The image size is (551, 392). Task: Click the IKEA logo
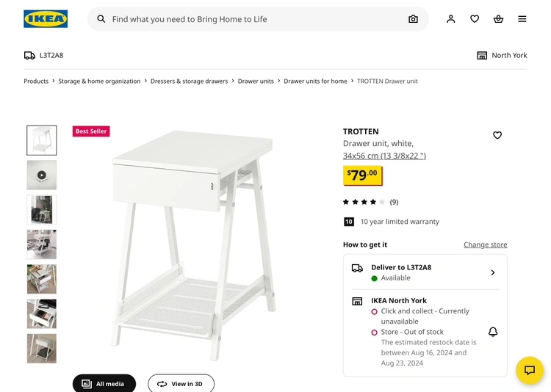(x=46, y=19)
